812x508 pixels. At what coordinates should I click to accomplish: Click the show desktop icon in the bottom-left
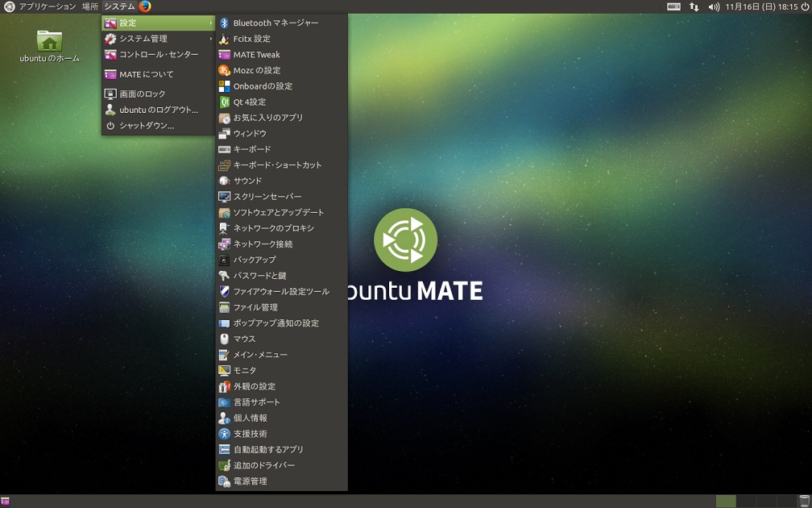click(6, 502)
